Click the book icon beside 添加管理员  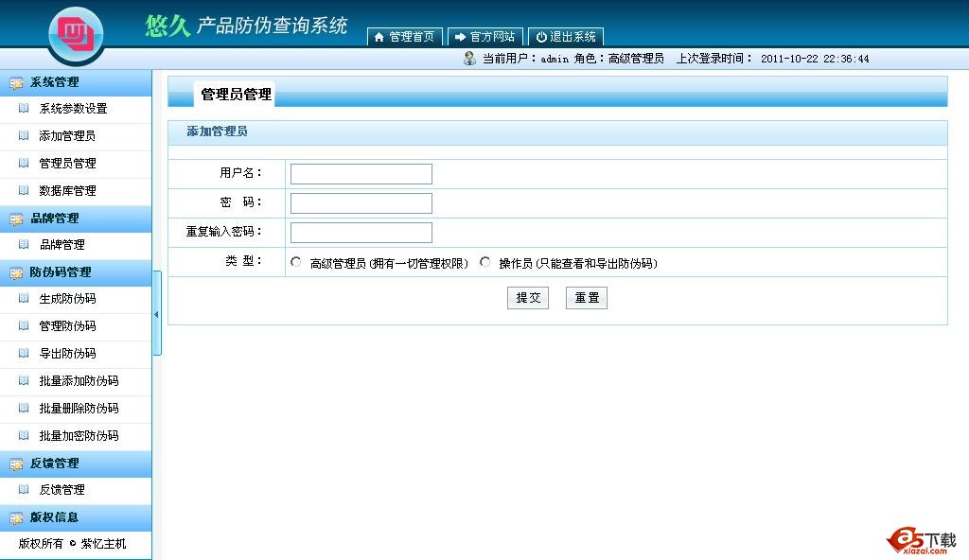[x=24, y=135]
